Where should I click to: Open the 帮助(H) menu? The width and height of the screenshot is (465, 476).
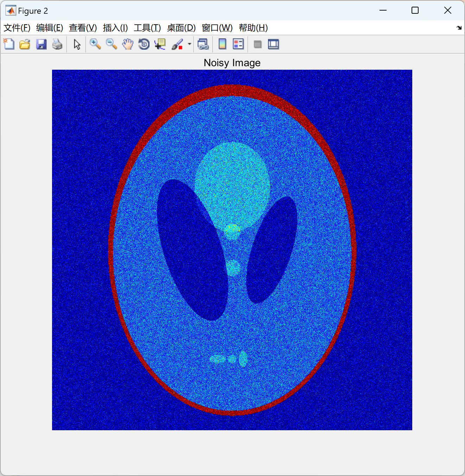[253, 28]
